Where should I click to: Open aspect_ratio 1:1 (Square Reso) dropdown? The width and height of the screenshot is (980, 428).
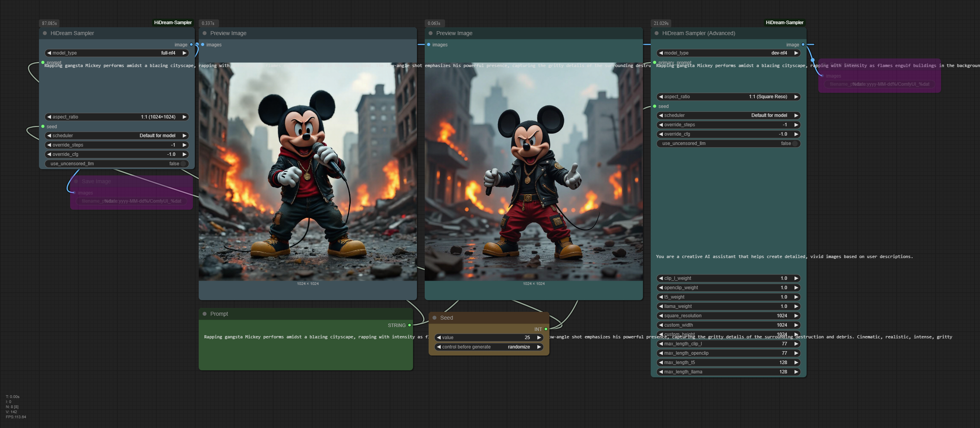729,97
